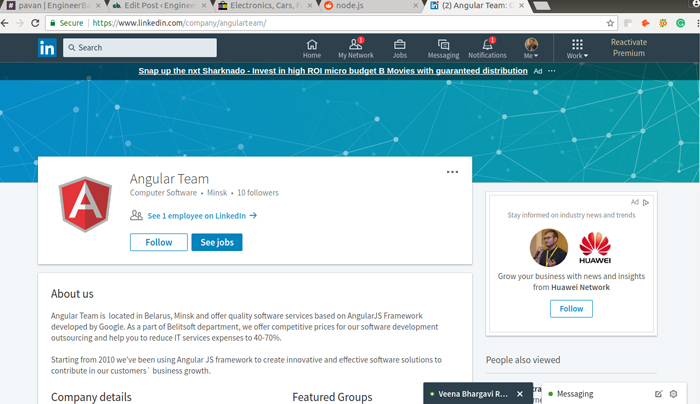Click compose message icon in Messaging bar

click(x=658, y=394)
